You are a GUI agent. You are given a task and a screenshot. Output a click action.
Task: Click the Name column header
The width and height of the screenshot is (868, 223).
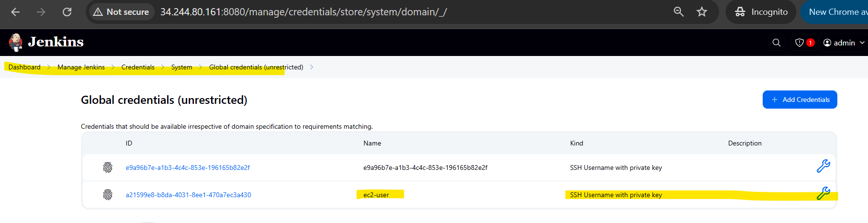(372, 143)
